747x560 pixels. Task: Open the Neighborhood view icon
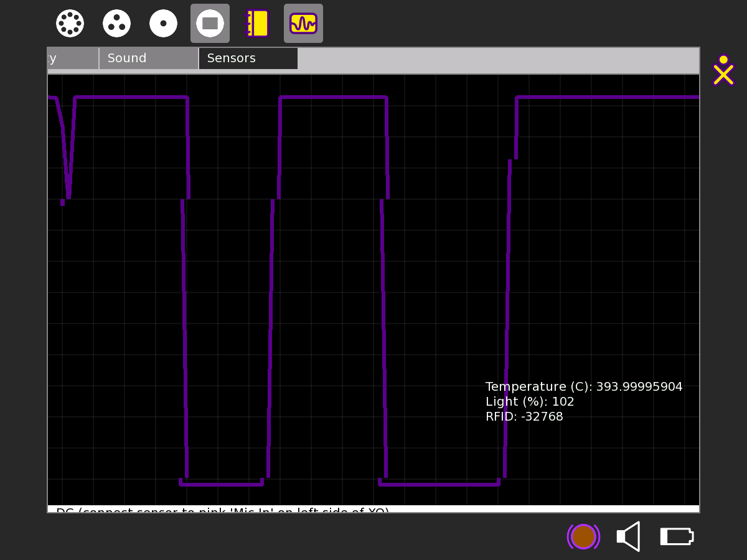[70, 24]
